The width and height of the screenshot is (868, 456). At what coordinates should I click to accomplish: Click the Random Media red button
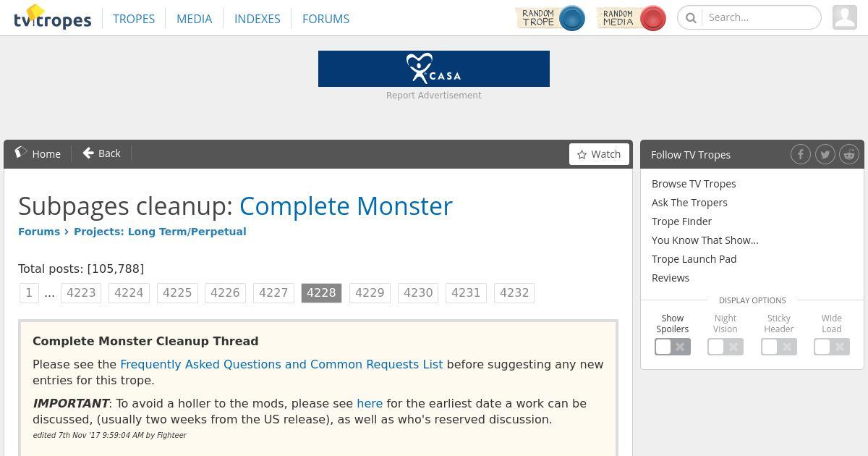pos(631,18)
